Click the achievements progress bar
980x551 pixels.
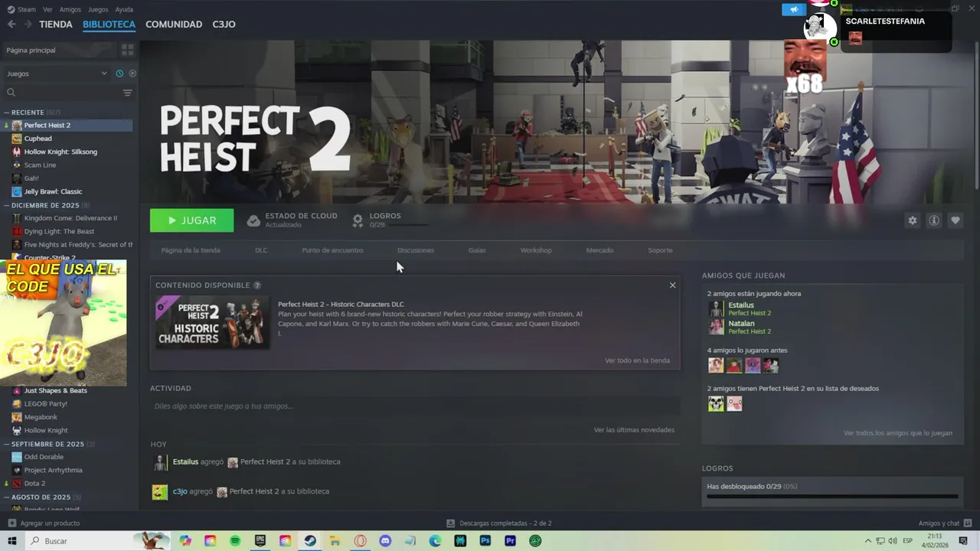(832, 497)
